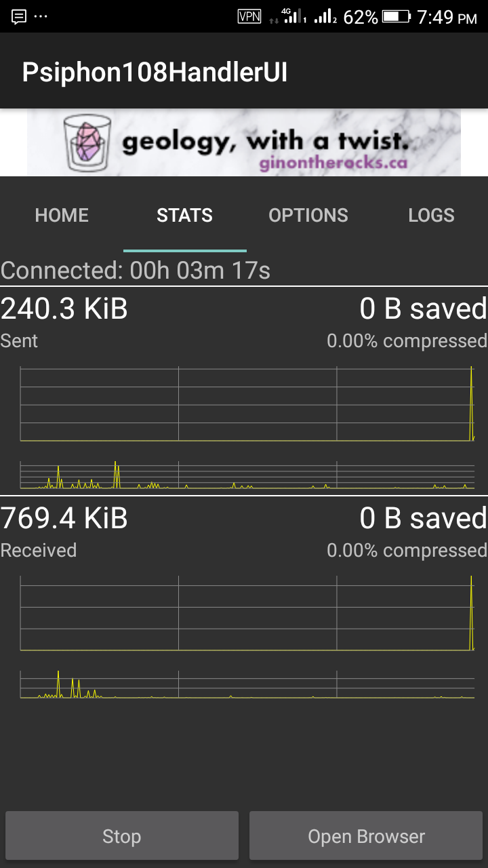
Task: Tap the three dots notification overflow icon
Action: coord(41,16)
